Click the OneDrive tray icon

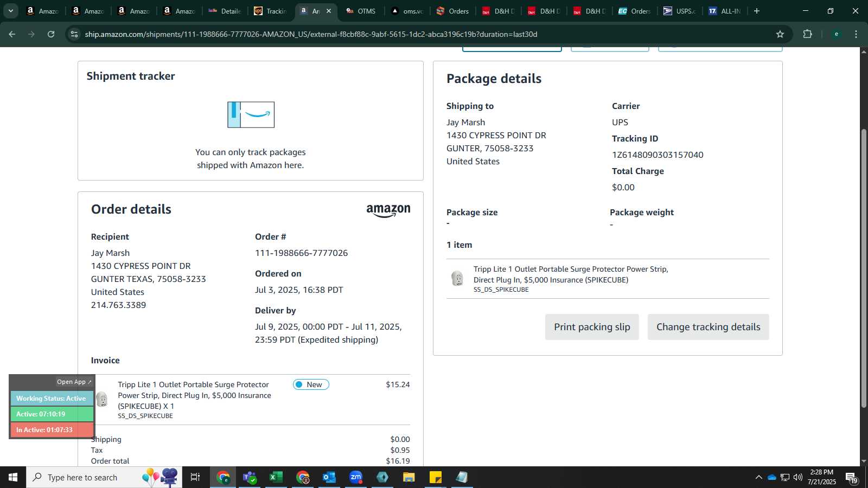tap(771, 477)
